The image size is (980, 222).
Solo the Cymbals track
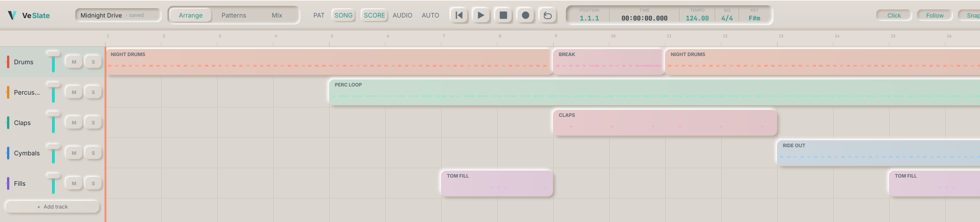[93, 153]
